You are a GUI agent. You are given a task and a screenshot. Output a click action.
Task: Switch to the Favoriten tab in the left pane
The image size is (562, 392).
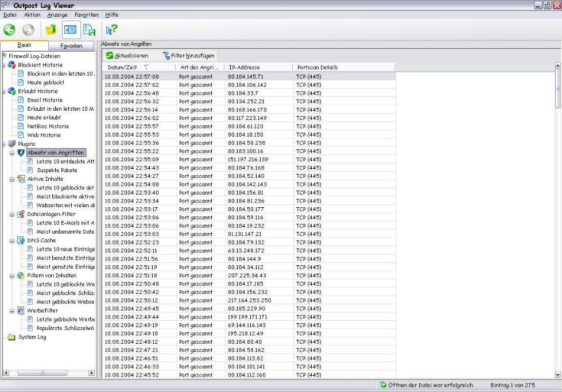(71, 46)
